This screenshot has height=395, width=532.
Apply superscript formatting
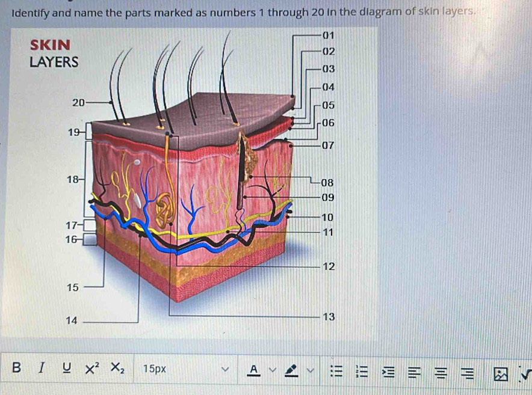92,368
